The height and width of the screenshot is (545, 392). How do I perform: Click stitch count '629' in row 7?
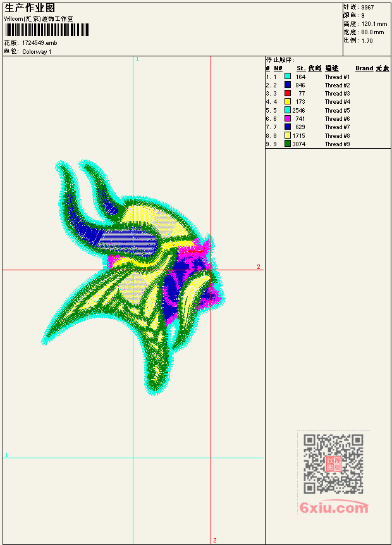point(300,127)
